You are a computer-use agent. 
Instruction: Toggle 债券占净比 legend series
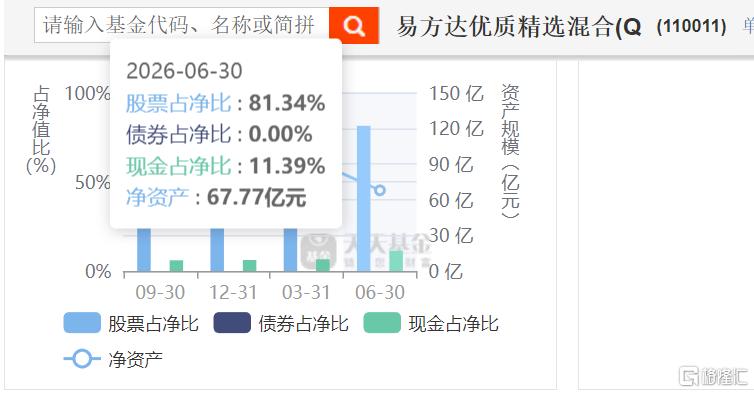point(281,323)
